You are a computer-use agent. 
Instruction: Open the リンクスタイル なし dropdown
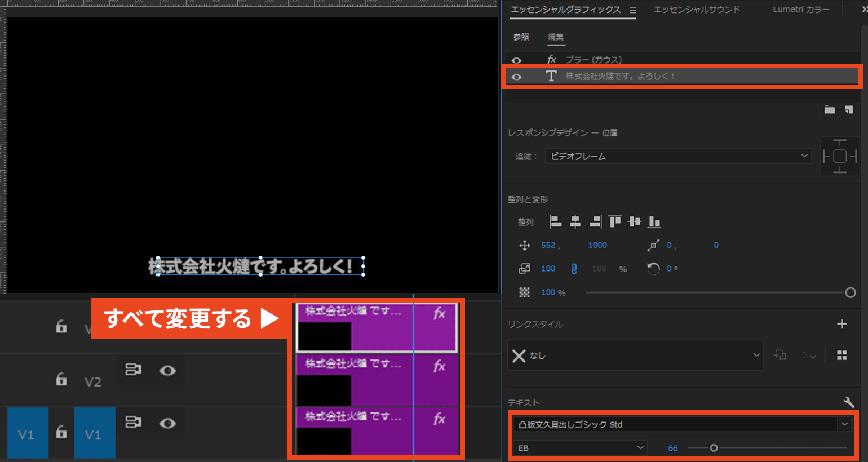point(636,356)
